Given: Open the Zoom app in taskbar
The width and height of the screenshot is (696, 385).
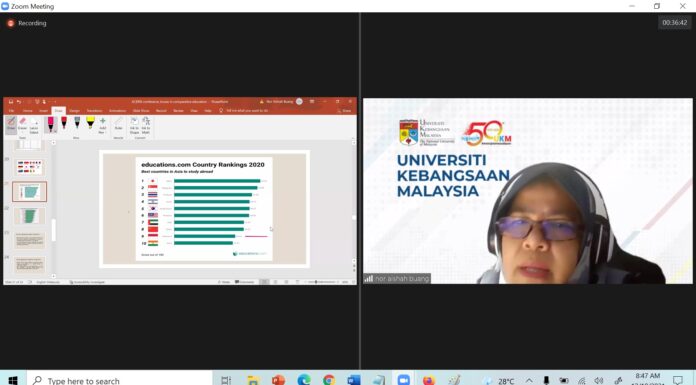Looking at the screenshot, I should point(403,380).
